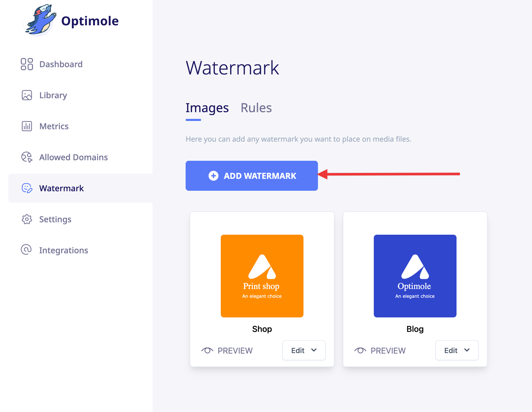The width and height of the screenshot is (532, 412).
Task: Click the Library image icon
Action: coord(27,95)
